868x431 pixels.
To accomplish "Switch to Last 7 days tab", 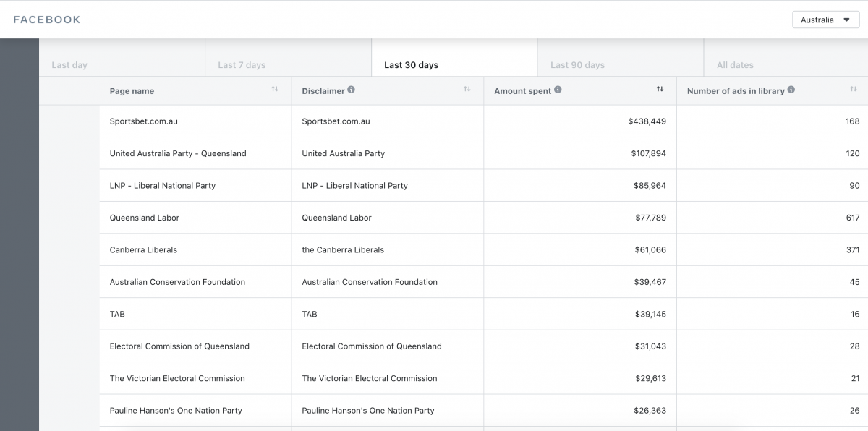I will tap(242, 65).
